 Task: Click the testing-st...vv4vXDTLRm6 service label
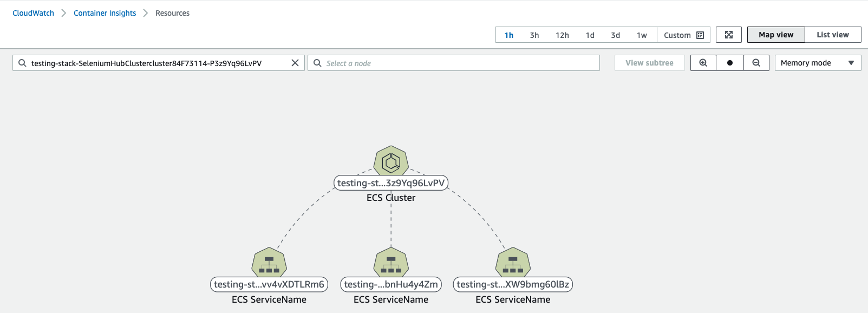269,284
